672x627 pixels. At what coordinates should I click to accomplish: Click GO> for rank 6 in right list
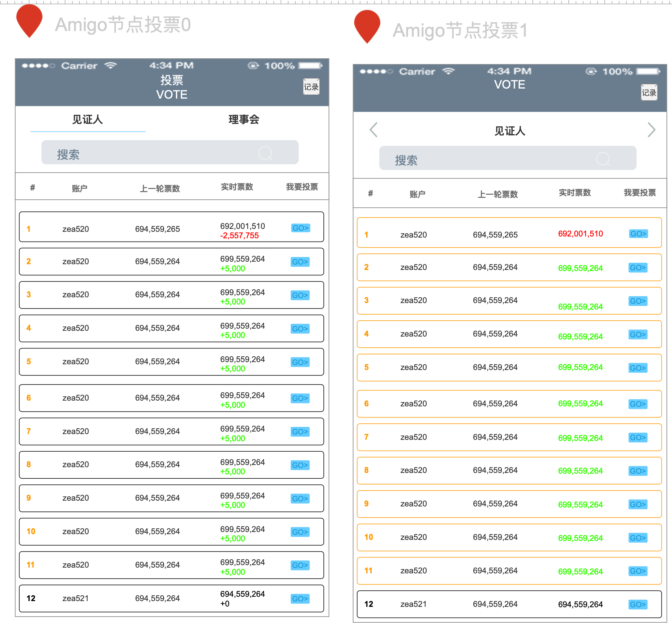(638, 404)
